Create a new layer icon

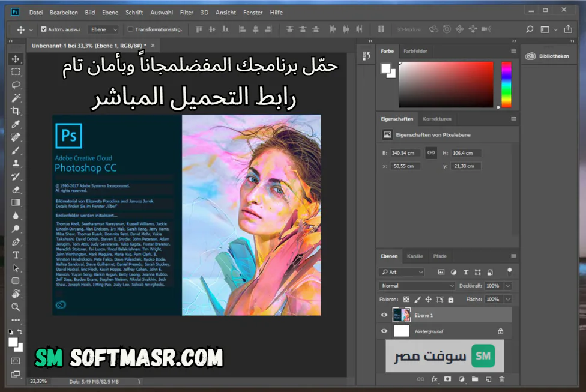(489, 379)
